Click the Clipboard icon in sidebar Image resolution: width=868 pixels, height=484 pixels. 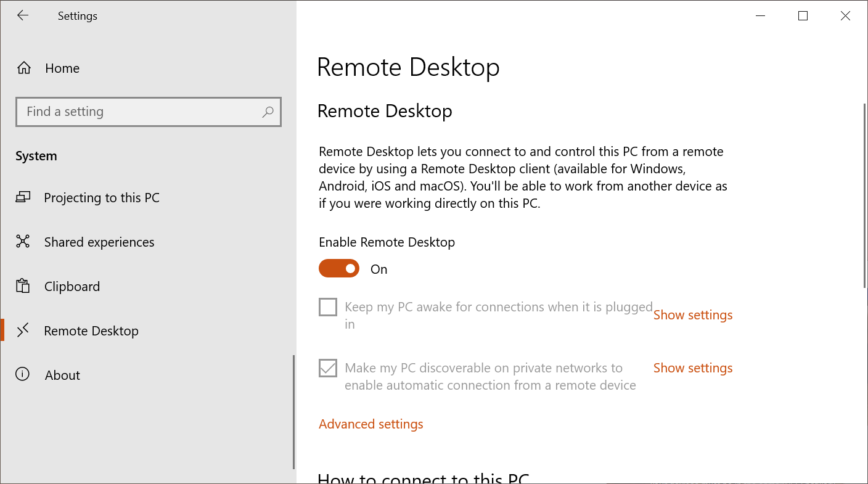click(23, 287)
